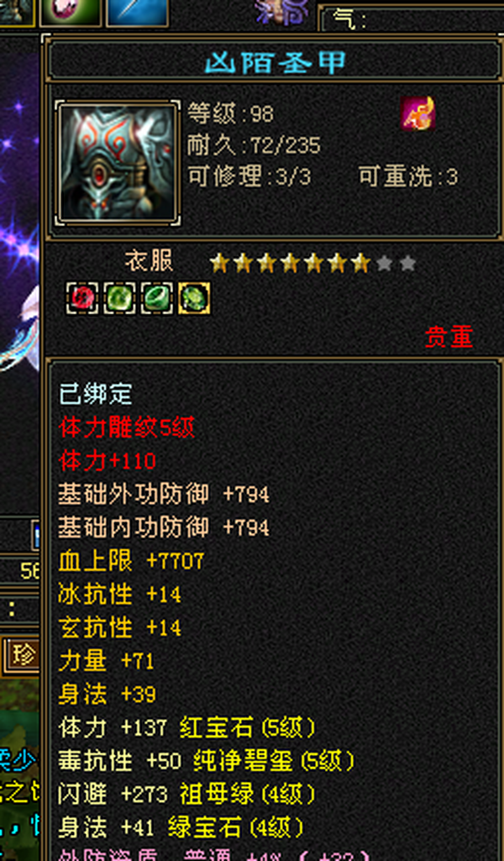The width and height of the screenshot is (504, 861).
Task: Click the 祖母绿 (4级) gem entry
Action: [248, 794]
